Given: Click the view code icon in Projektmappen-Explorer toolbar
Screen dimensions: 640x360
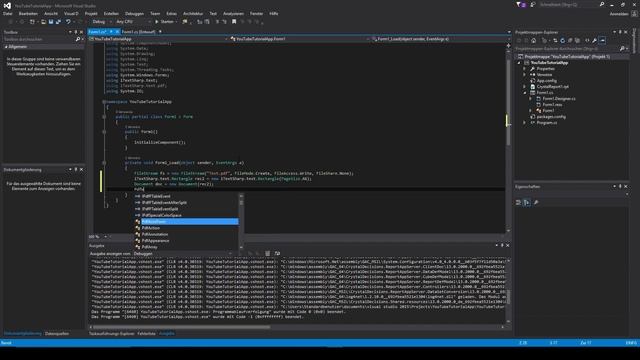Looking at the screenshot, I should (587, 40).
